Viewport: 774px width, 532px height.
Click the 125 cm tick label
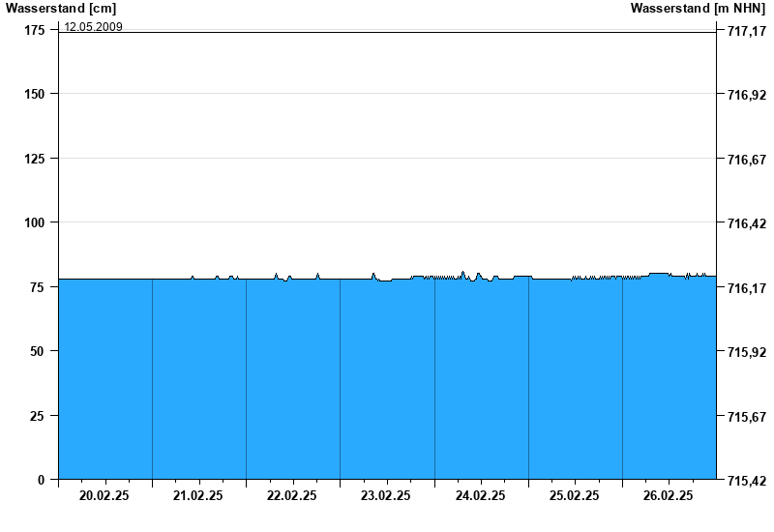pyautogui.click(x=35, y=159)
